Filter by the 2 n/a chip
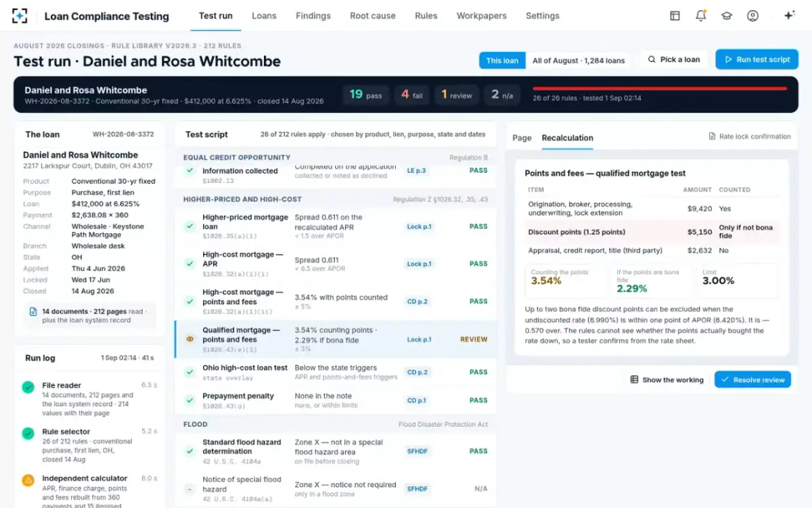Viewport: 812px width, 508px height. point(502,95)
